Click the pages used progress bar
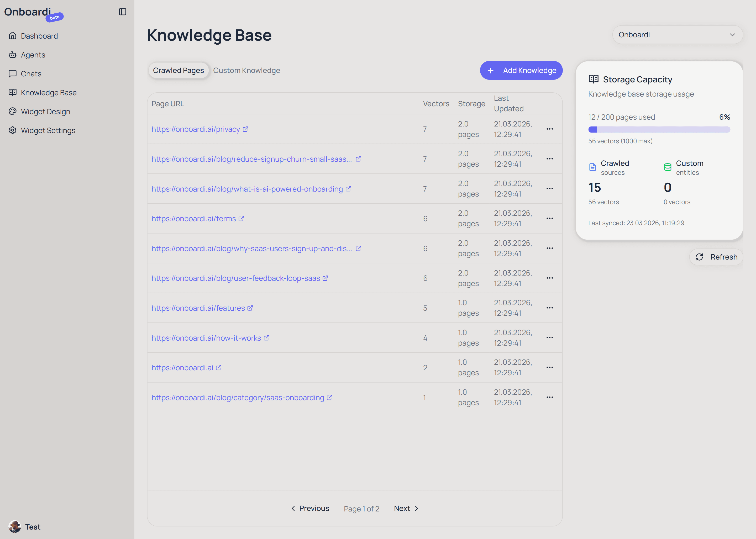 (x=659, y=129)
